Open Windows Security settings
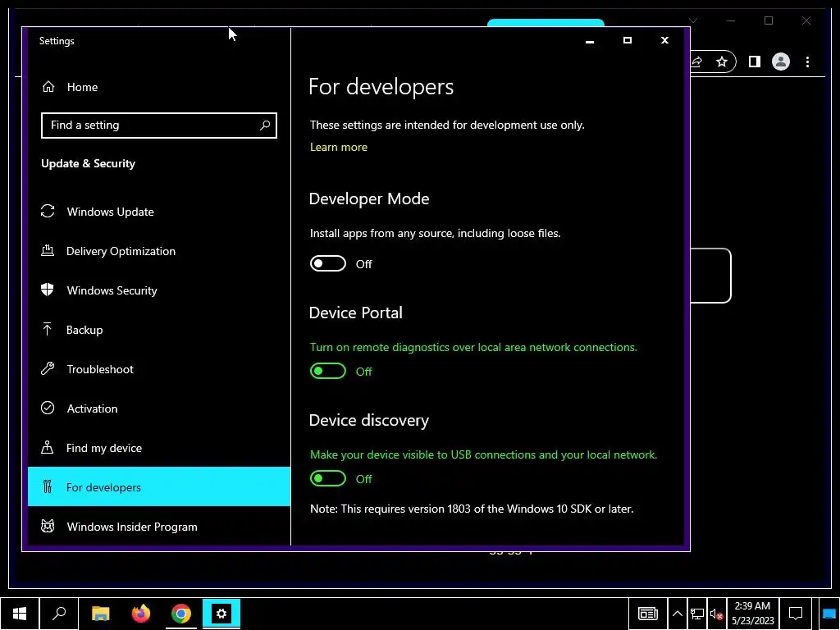 click(x=158, y=290)
